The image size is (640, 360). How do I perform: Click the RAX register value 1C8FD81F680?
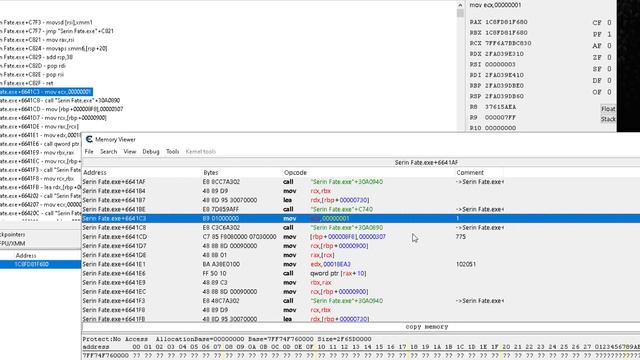pyautogui.click(x=506, y=22)
